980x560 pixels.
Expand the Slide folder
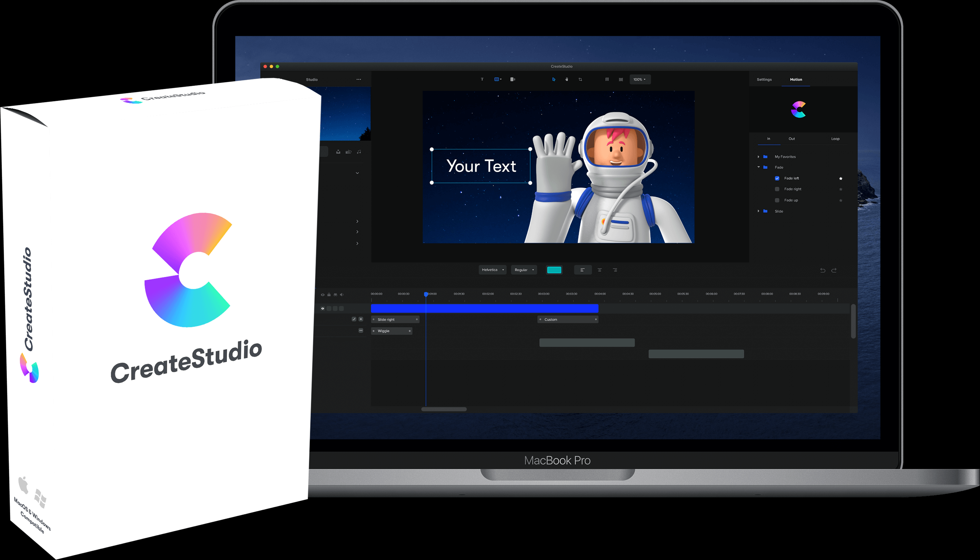click(x=758, y=211)
